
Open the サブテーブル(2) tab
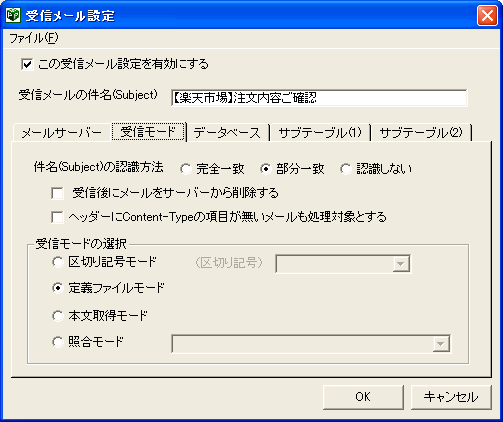coord(421,133)
